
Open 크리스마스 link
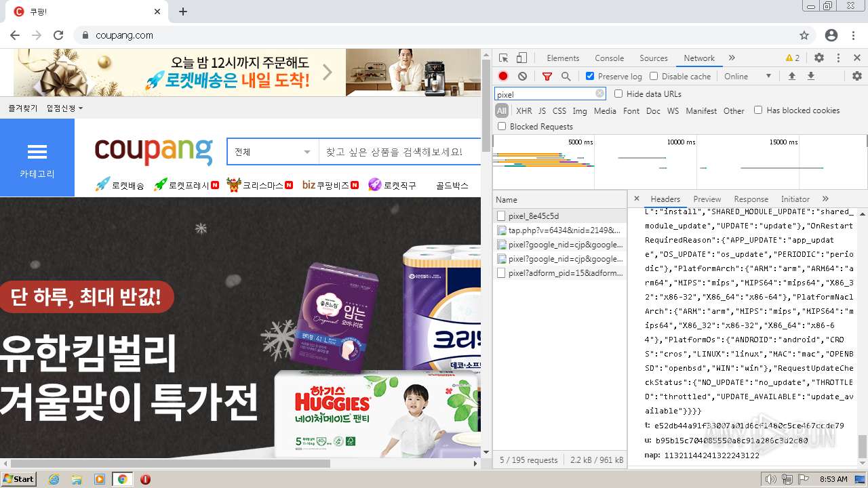(260, 184)
